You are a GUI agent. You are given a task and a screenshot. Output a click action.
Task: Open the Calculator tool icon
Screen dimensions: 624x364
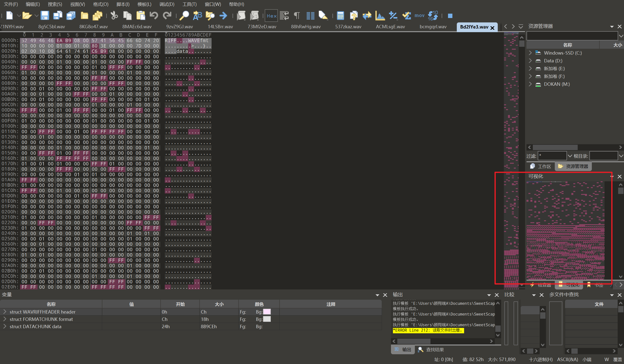point(340,16)
